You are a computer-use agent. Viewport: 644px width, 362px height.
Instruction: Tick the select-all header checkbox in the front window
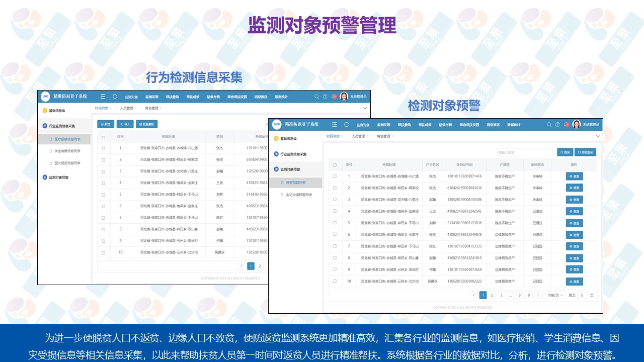[x=335, y=165]
